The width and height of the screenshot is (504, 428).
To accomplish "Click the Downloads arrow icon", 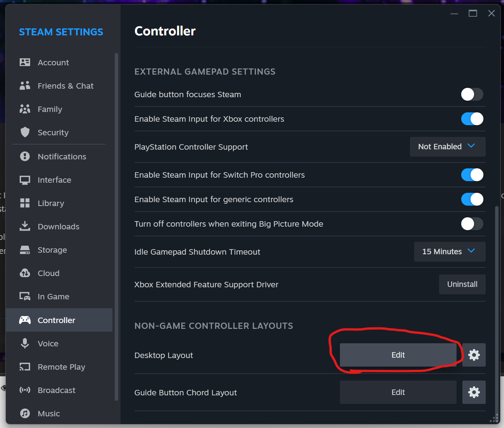I will pyautogui.click(x=25, y=226).
